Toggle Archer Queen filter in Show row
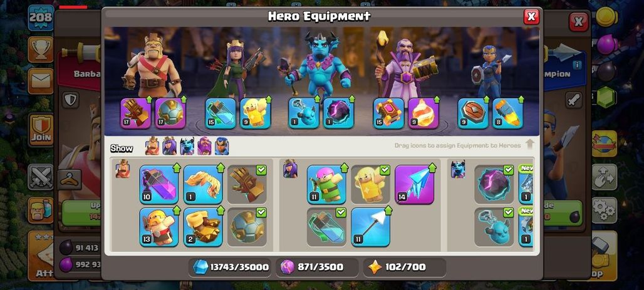 pos(169,146)
